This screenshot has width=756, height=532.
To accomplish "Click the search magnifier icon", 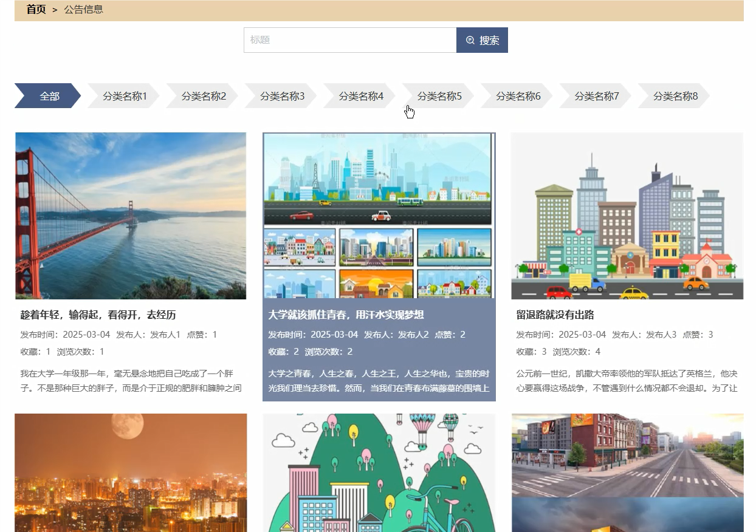I will [x=470, y=40].
